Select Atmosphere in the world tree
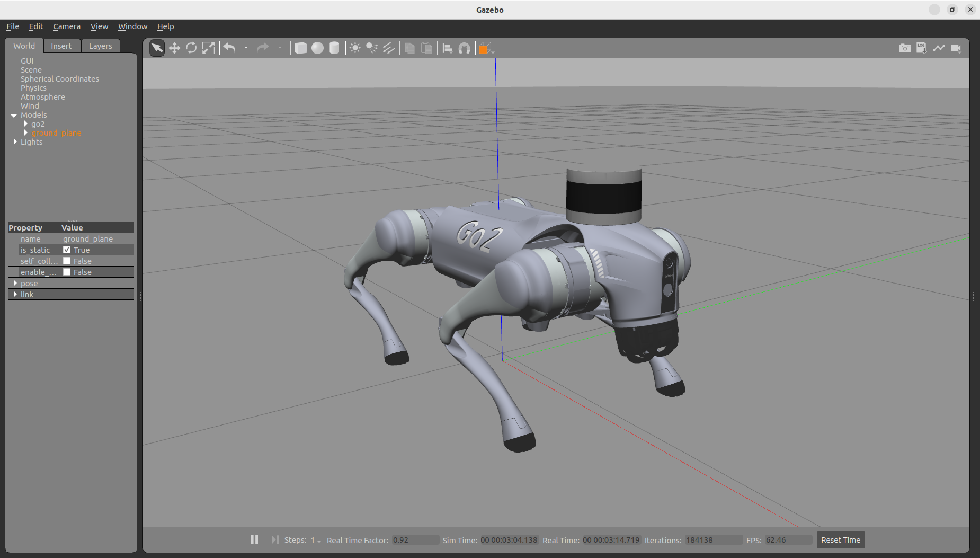This screenshot has height=558, width=980. (43, 97)
